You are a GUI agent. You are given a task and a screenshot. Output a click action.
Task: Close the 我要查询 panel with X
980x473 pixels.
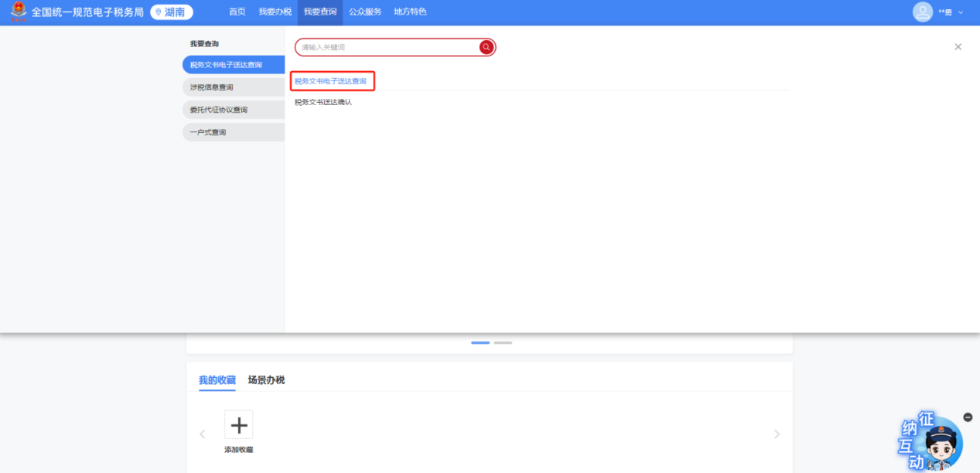(958, 47)
